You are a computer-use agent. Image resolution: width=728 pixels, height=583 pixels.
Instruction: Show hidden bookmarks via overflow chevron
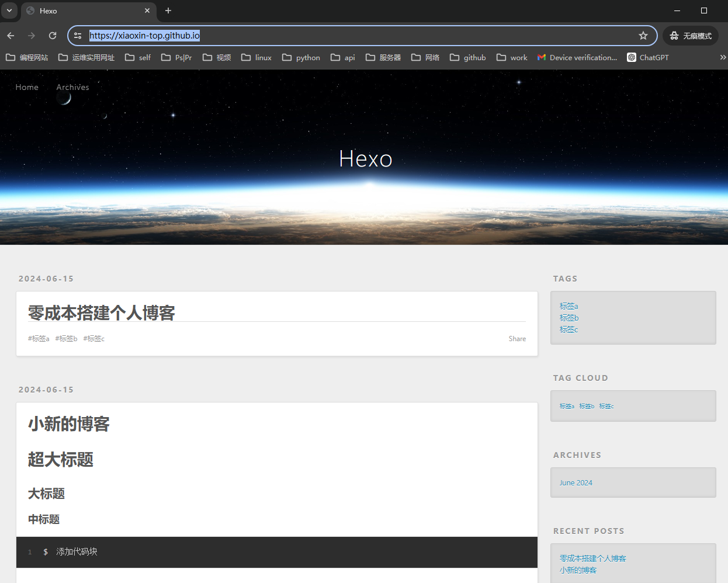coord(723,57)
